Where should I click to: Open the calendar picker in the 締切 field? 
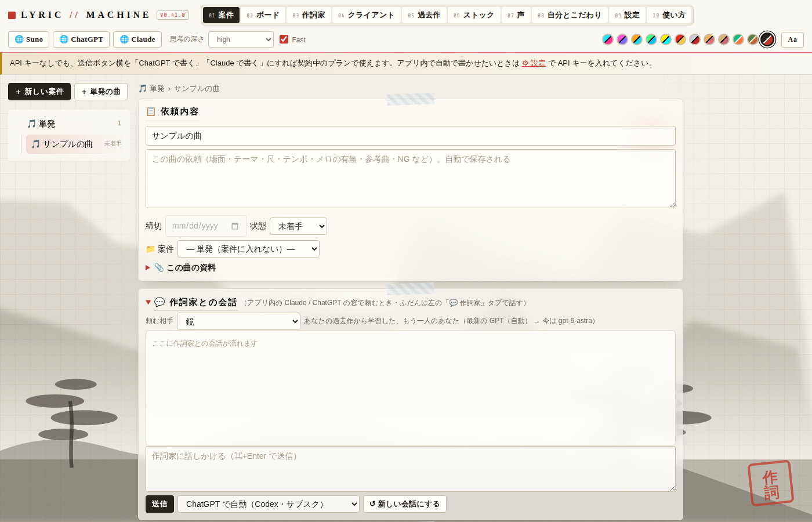point(235,226)
